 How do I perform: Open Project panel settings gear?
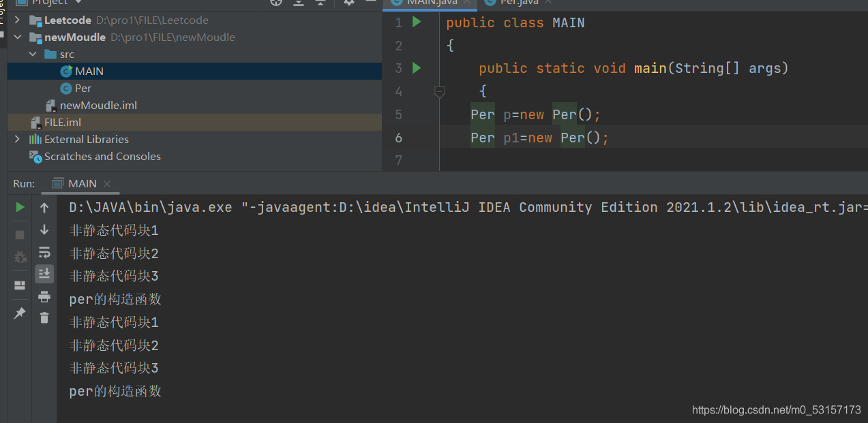(349, 2)
